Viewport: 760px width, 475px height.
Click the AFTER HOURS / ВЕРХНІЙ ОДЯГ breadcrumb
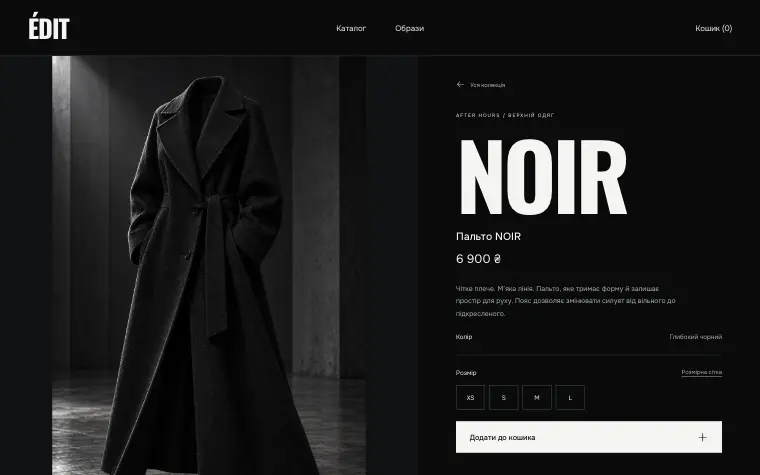(x=505, y=115)
